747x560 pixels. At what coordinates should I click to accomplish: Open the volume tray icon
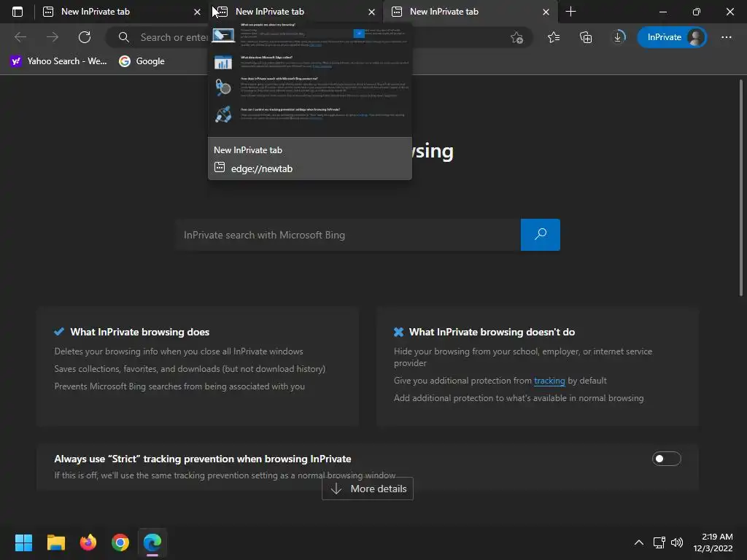point(676,542)
